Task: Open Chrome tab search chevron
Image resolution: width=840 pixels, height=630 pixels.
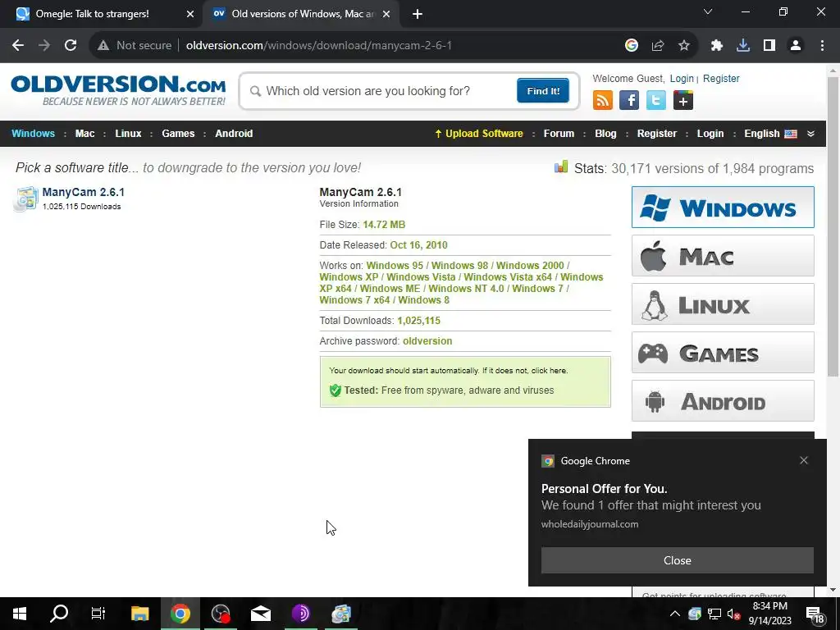Action: [x=708, y=11]
